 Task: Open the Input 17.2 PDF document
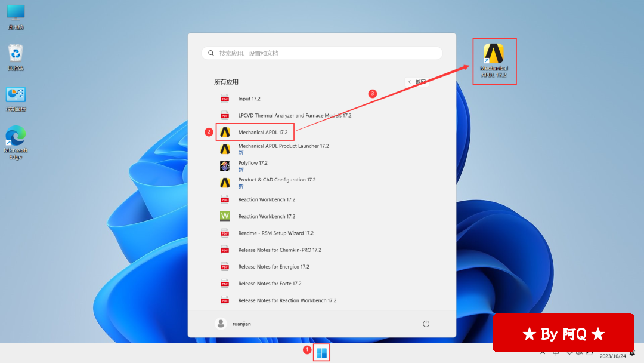click(x=249, y=99)
